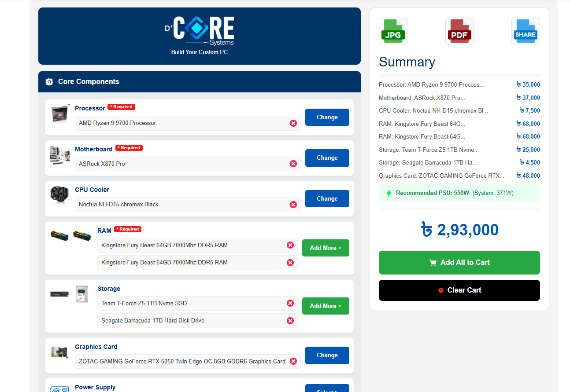The height and width of the screenshot is (392, 570).
Task: Click the Motherboard product thumbnail
Action: coord(59,155)
